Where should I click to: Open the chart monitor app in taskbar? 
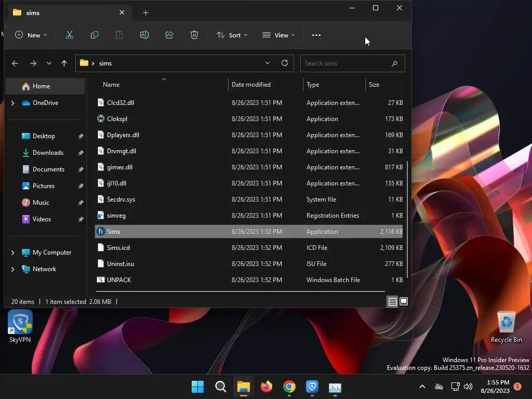(x=335, y=387)
